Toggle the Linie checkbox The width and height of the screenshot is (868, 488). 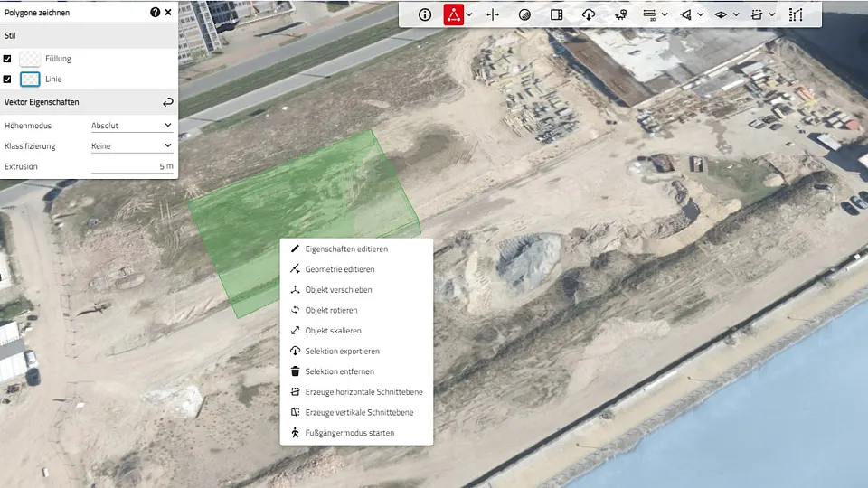tap(8, 80)
